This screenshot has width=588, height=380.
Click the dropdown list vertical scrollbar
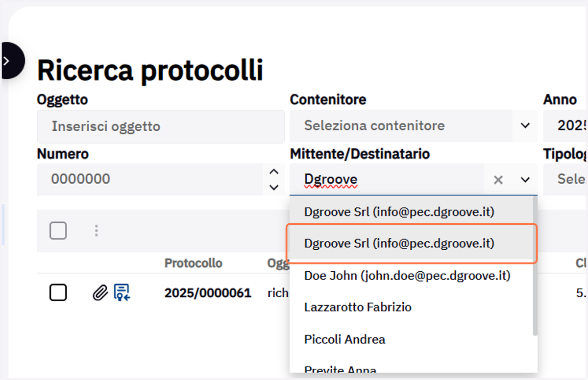535,266
